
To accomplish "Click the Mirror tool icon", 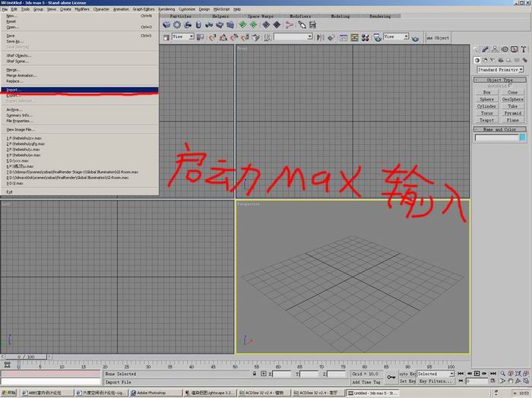I will click(320, 37).
